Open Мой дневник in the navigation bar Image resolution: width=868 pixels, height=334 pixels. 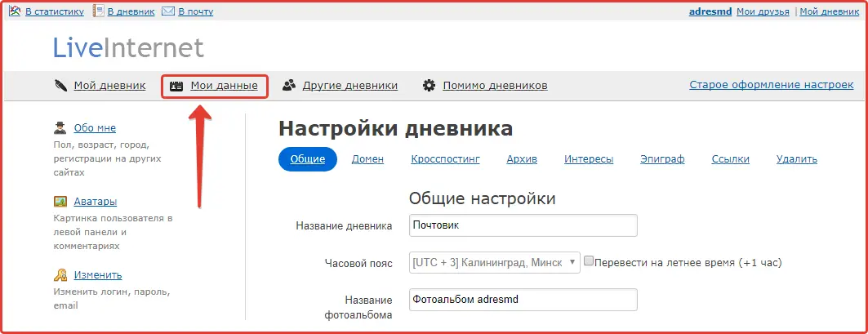[109, 86]
